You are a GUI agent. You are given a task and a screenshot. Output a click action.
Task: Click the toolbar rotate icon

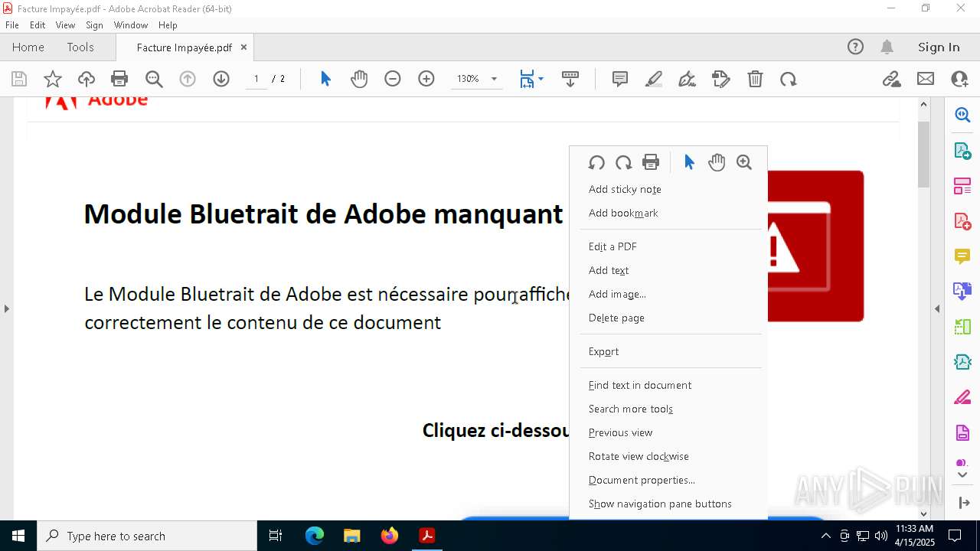coord(789,79)
